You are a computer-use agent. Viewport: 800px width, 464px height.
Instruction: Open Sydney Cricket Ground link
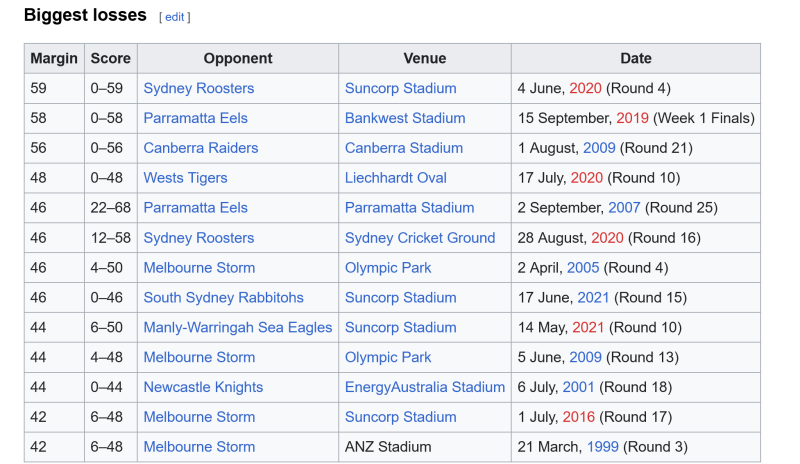pyautogui.click(x=420, y=238)
